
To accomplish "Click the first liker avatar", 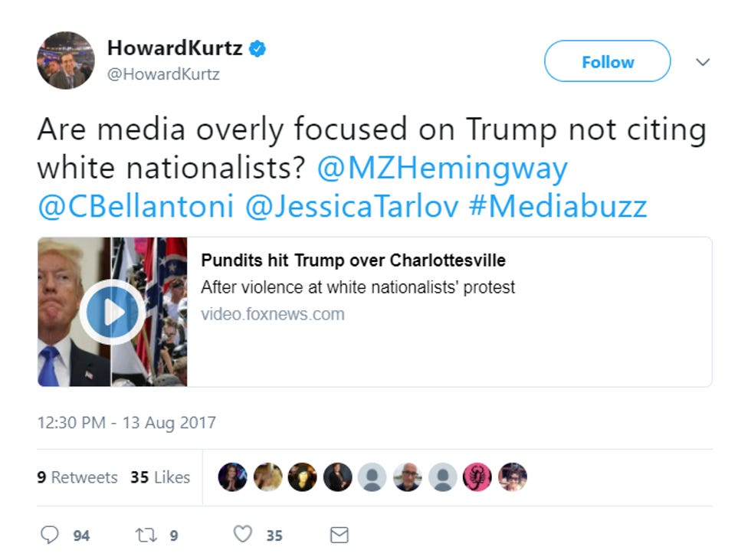I will [x=232, y=476].
